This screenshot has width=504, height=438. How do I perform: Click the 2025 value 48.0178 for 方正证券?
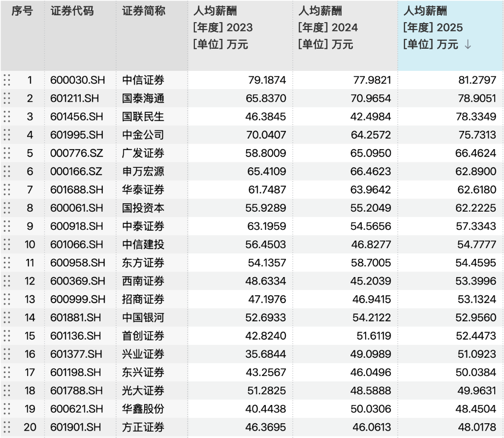point(477,427)
